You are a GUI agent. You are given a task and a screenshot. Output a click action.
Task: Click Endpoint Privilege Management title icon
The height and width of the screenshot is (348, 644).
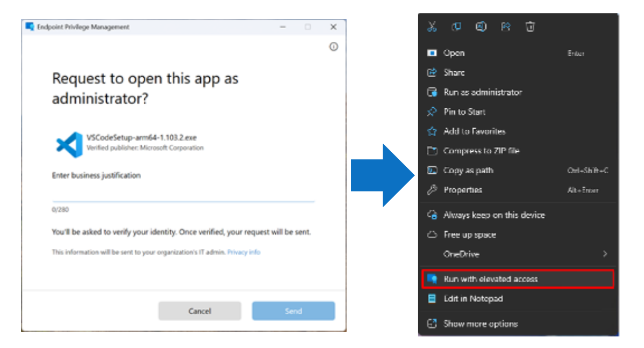pos(30,27)
